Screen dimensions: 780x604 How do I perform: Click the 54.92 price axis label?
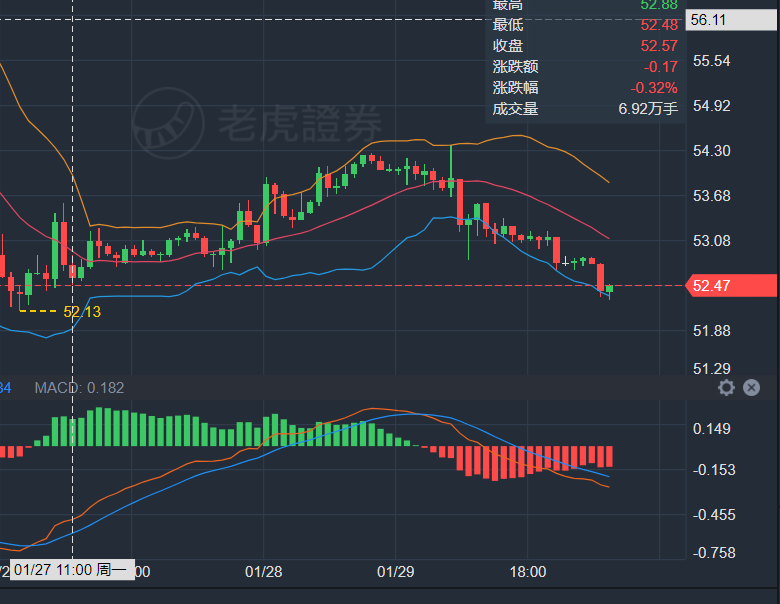click(x=712, y=105)
